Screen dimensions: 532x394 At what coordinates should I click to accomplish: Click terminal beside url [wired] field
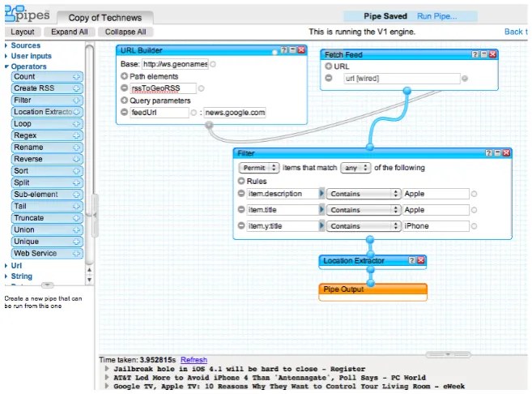coord(465,79)
